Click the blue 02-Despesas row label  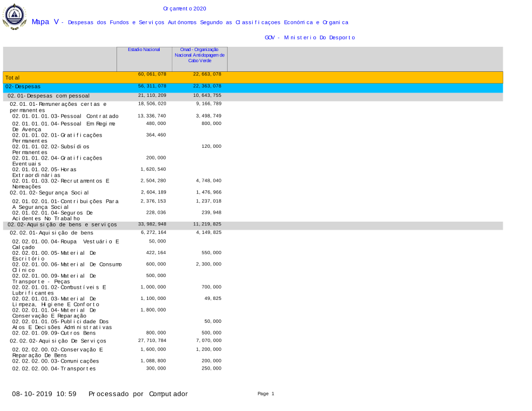point(23,86)
